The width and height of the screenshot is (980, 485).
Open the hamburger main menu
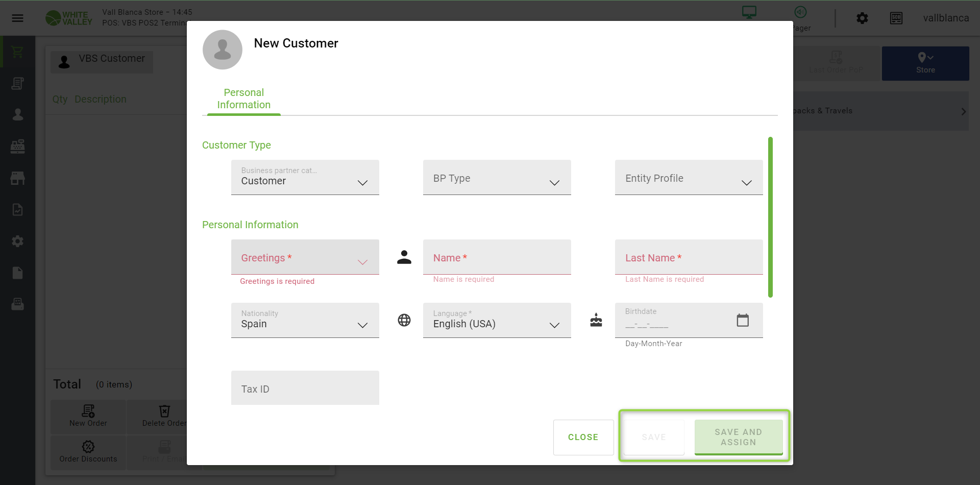click(x=18, y=18)
